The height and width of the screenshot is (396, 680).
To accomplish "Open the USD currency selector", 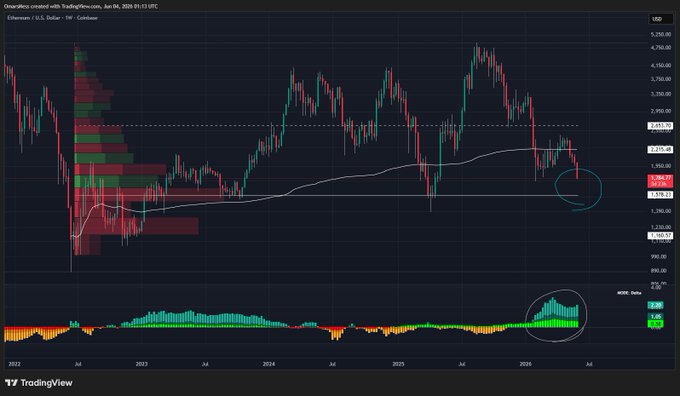I will coord(660,19).
